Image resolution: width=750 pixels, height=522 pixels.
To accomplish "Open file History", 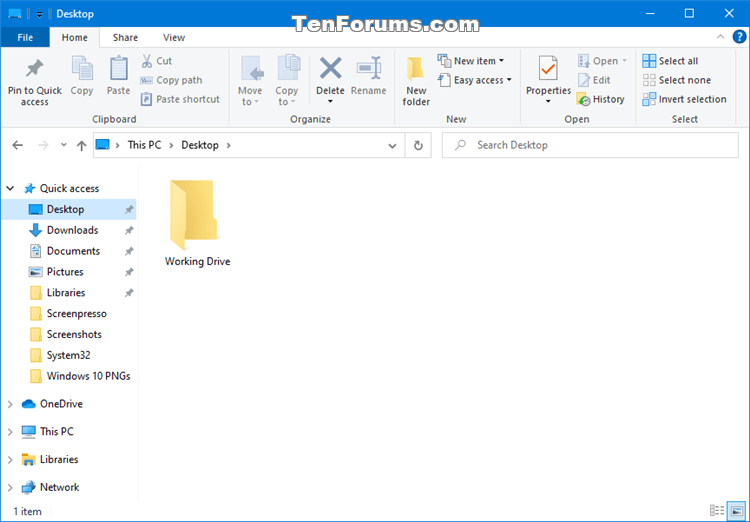I will click(601, 99).
